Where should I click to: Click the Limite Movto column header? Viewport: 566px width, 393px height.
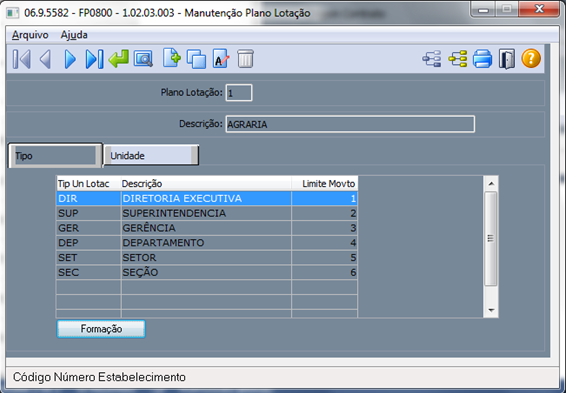325,184
